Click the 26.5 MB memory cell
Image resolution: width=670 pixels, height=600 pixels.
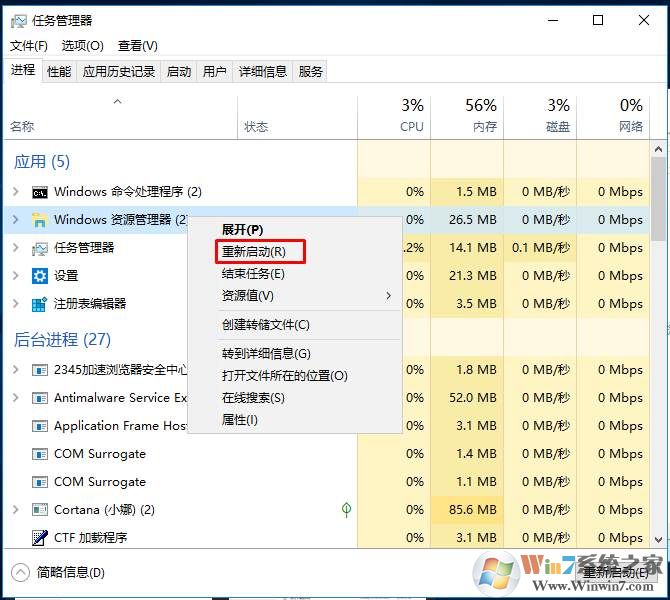467,220
